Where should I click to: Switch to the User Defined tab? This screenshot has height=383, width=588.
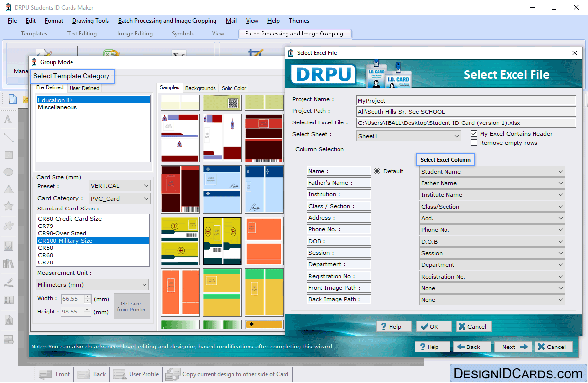tap(85, 88)
